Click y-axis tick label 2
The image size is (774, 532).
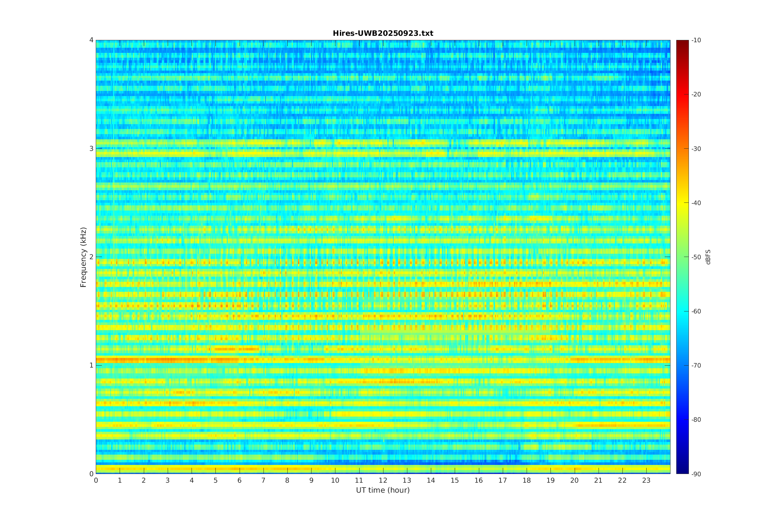click(x=91, y=257)
